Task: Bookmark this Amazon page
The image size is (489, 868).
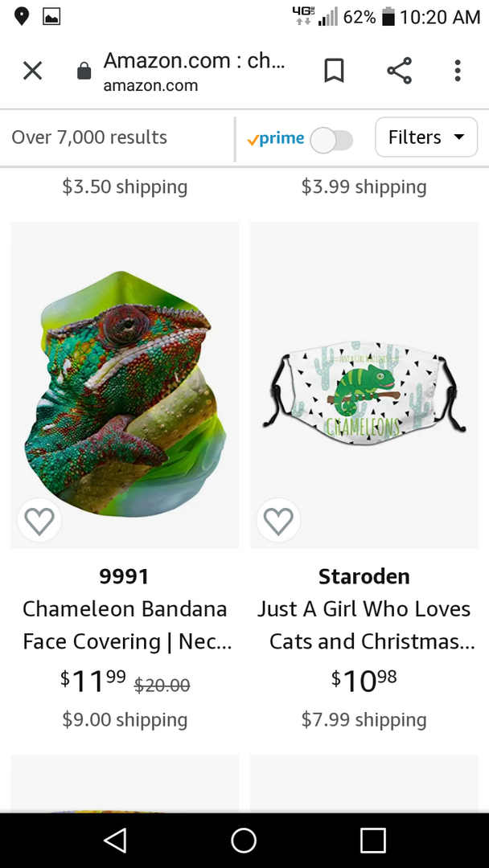Action: pyautogui.click(x=334, y=71)
